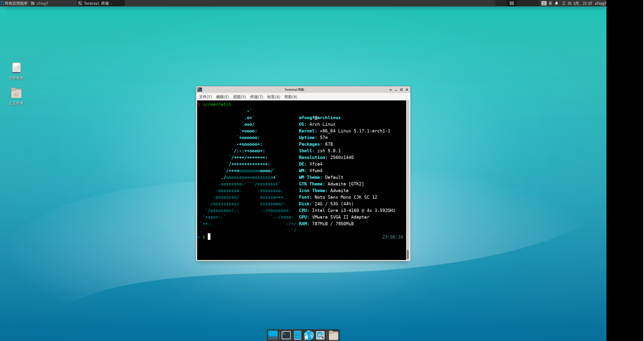Open the 文件(F) menu
The width and height of the screenshot is (644, 341).
(205, 97)
